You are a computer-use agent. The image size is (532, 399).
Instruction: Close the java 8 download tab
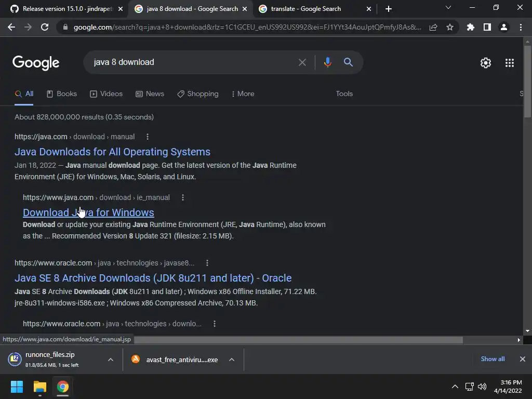pos(245,9)
